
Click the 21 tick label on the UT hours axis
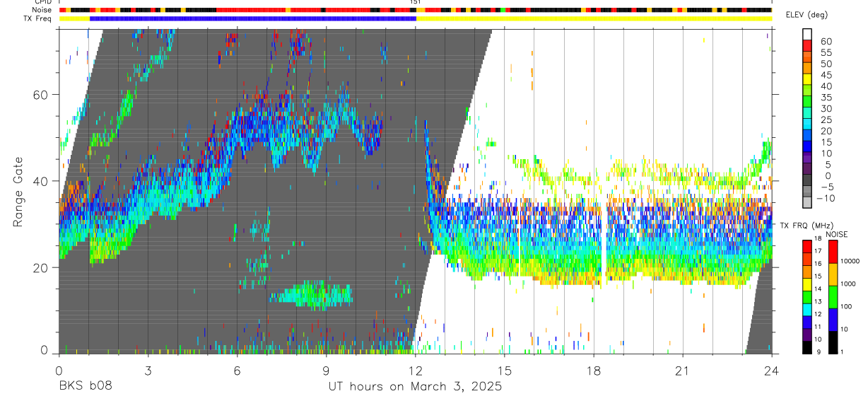click(683, 371)
